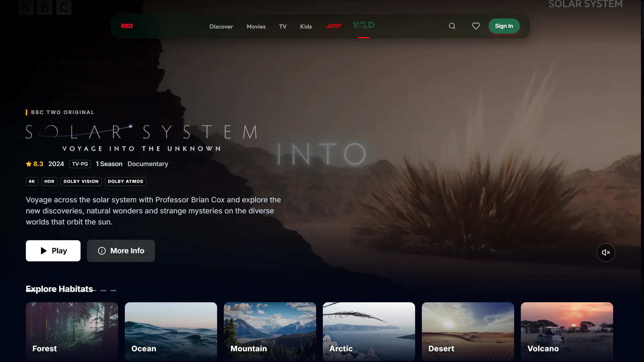Click the 8.3 star rating

(35, 164)
